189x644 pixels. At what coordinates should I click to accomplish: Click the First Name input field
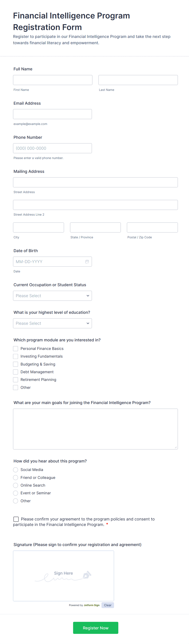click(x=52, y=80)
